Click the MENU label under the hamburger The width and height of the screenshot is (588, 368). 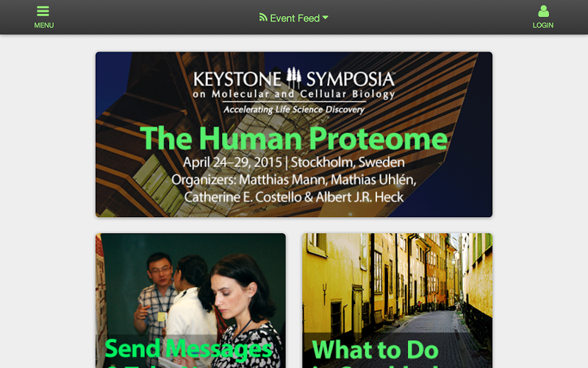(x=44, y=26)
